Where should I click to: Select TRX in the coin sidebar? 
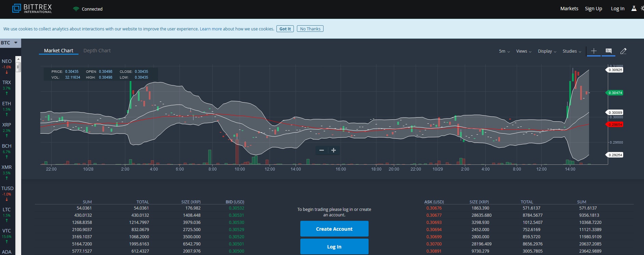click(6, 82)
